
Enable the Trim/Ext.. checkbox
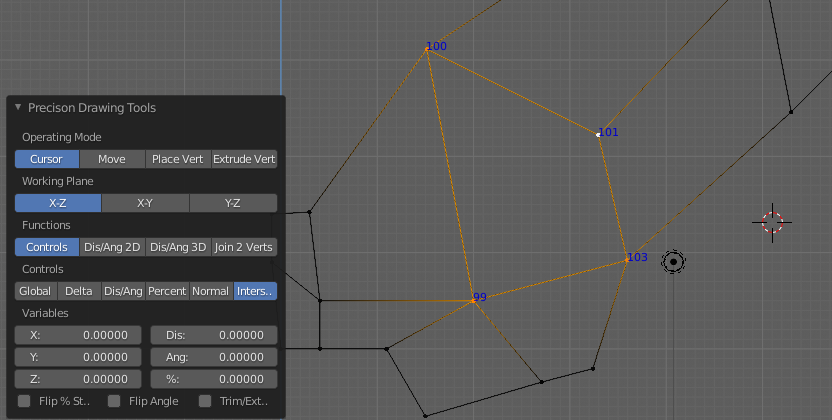pos(205,401)
